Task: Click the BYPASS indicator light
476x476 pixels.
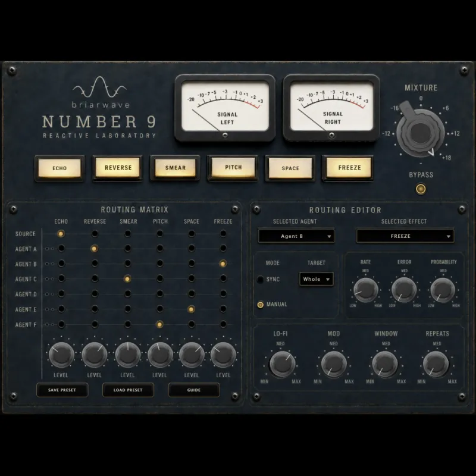Action: tap(421, 189)
